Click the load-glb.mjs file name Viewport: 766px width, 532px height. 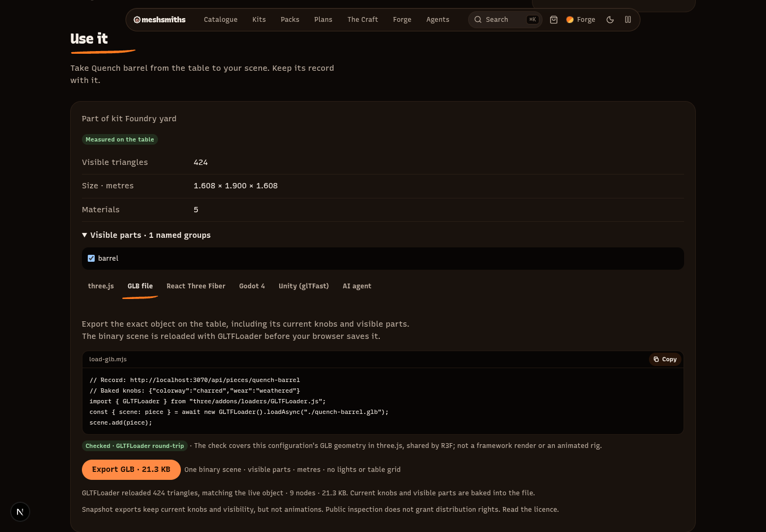(108, 360)
